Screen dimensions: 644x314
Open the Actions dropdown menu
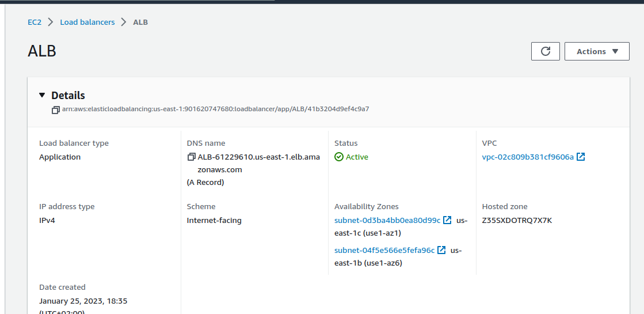pos(597,51)
